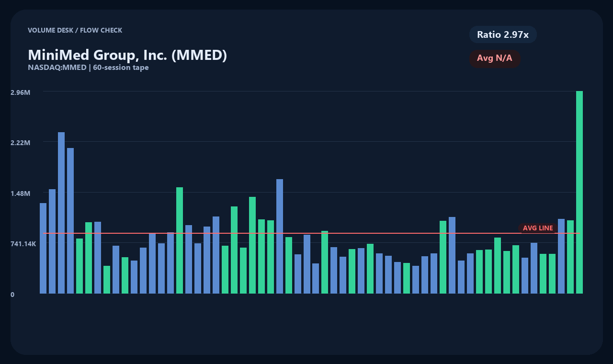Click the 2.96M axis label
The width and height of the screenshot is (613, 364).
21,92
